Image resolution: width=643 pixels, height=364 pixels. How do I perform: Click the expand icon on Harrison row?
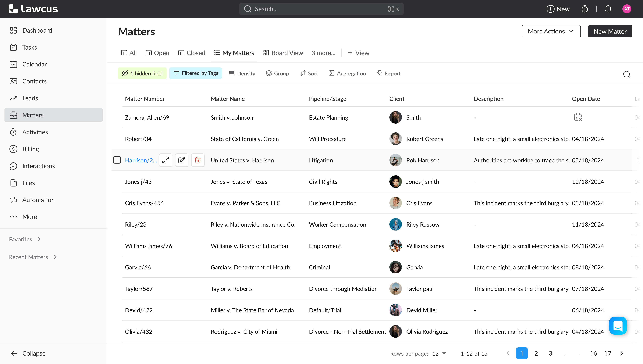pos(166,160)
